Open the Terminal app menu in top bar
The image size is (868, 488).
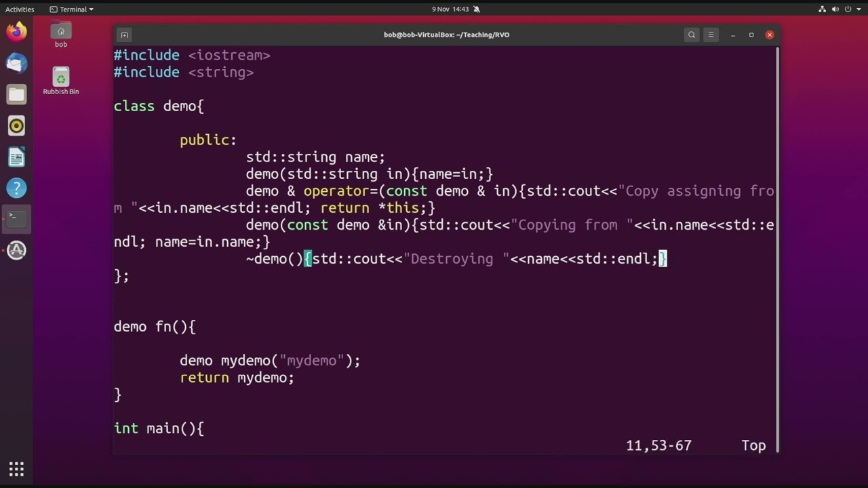coord(72,9)
